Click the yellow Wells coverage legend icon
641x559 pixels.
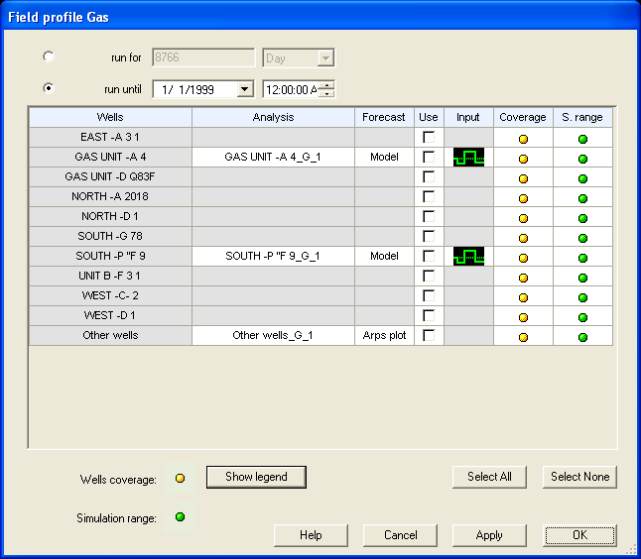[x=180, y=479]
